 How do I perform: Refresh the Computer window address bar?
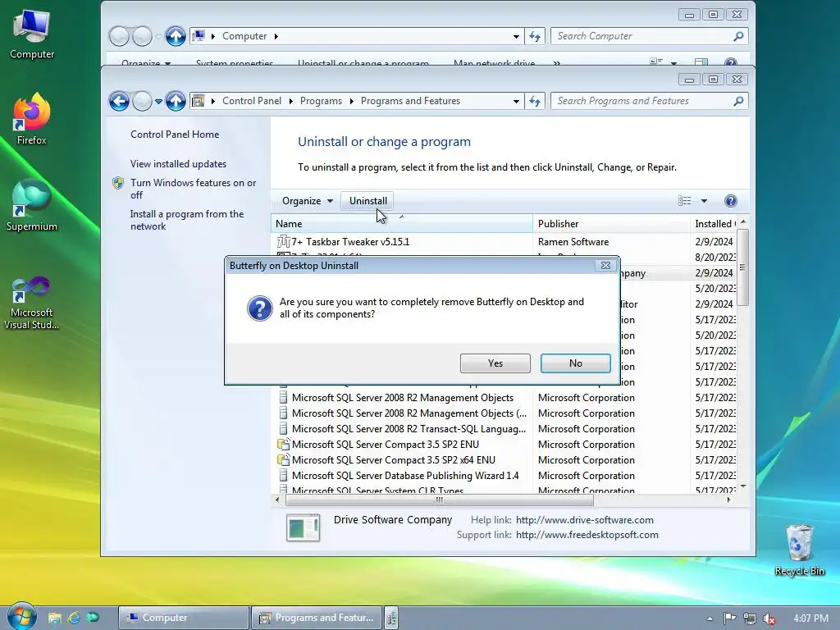point(535,36)
